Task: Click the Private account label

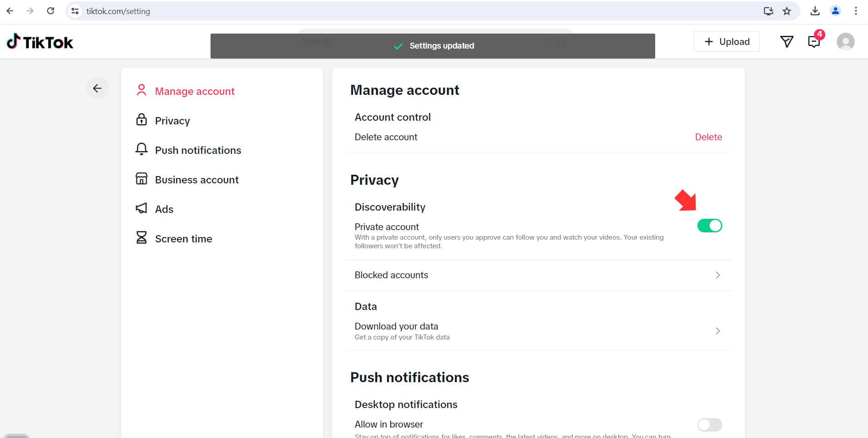Action: click(x=387, y=227)
